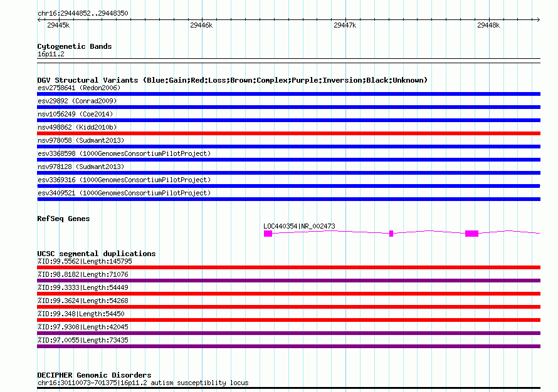558x392 pixels.
Task: Click the esv29892 (Conrad2009) variant label
Action: [77, 101]
